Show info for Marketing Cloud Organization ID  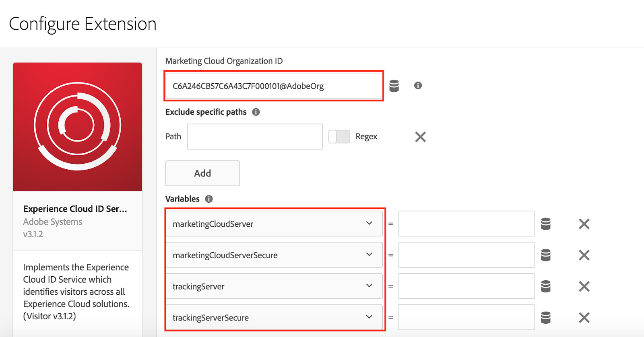[418, 85]
